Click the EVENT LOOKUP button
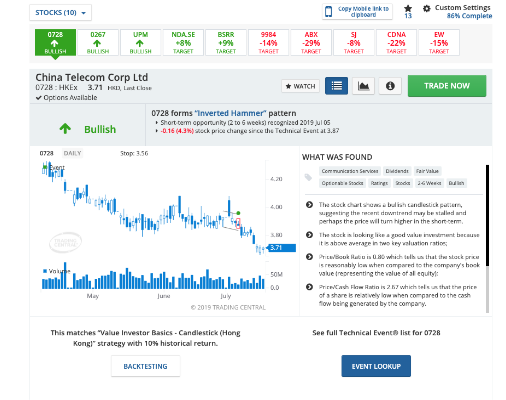506x400 pixels. coord(376,366)
